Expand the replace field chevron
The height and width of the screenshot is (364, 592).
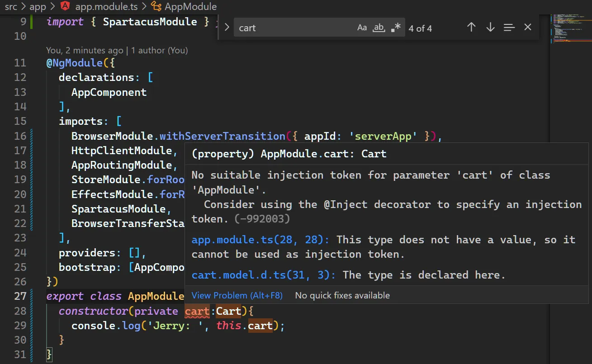(x=227, y=28)
